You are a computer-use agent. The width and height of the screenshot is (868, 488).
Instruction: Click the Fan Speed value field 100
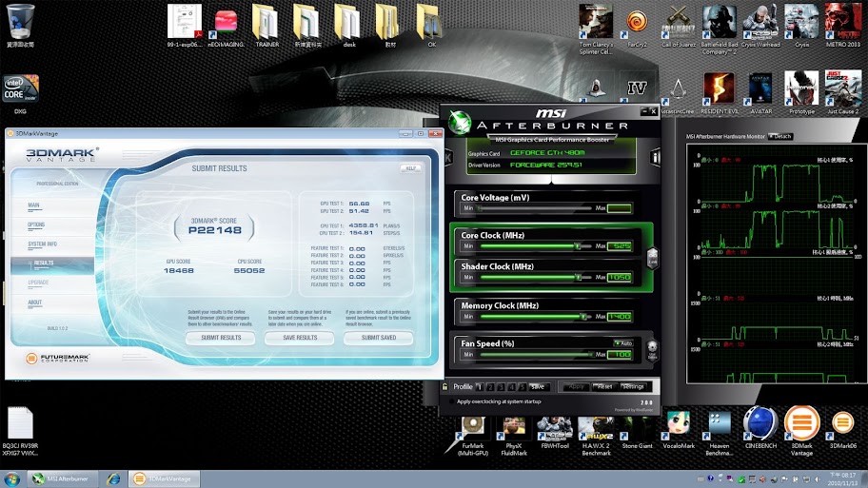point(620,354)
